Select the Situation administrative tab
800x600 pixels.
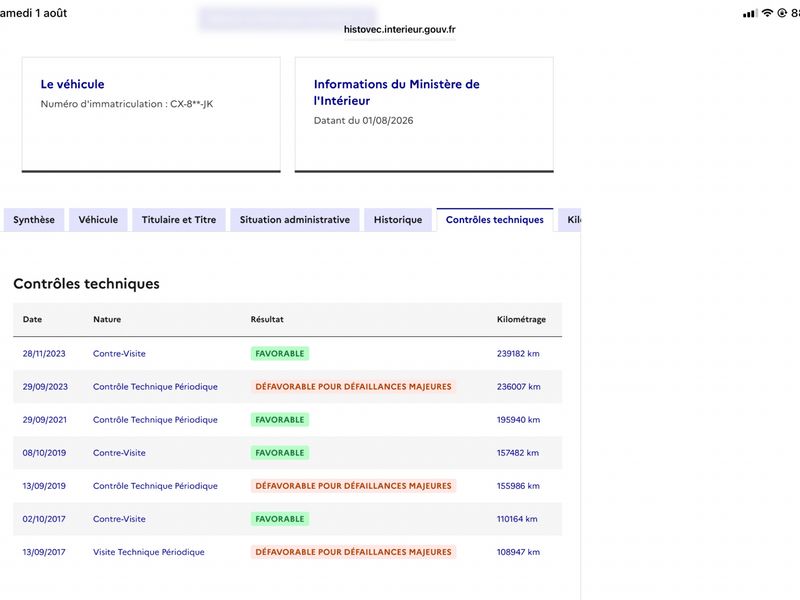[295, 220]
